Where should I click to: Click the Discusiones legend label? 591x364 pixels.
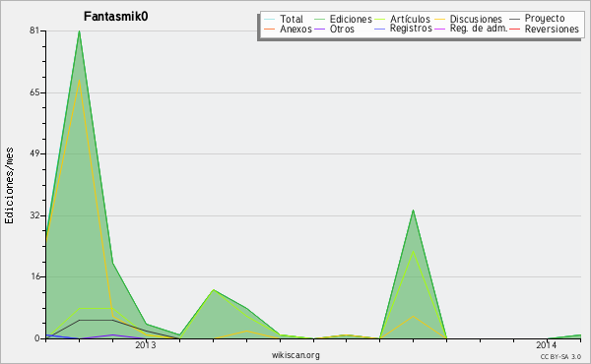point(476,19)
